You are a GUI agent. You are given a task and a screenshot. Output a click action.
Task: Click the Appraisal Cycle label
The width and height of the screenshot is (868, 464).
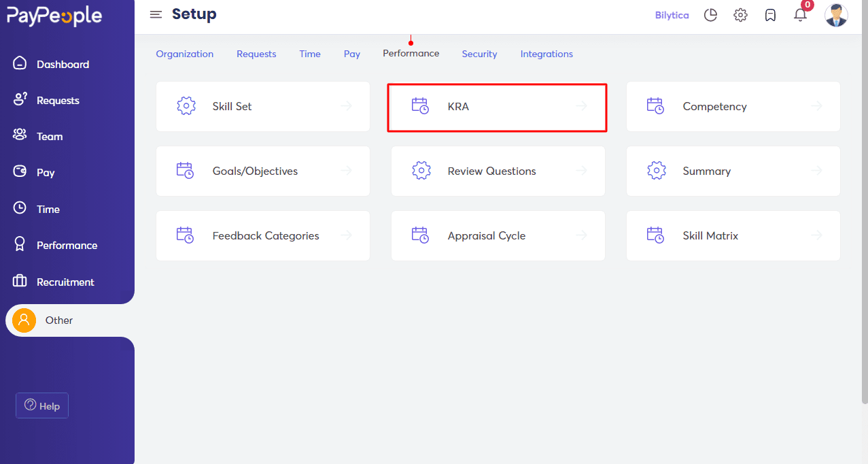487,235
